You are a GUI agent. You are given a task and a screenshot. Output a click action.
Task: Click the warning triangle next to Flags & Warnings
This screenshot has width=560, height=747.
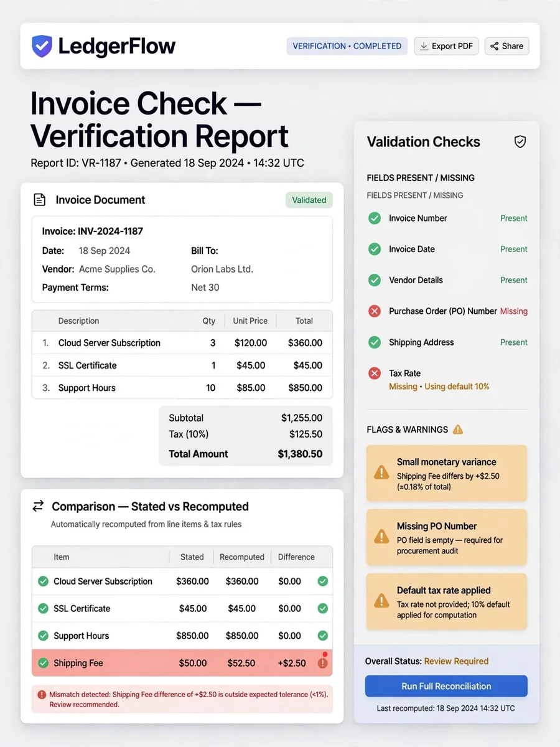pyautogui.click(x=458, y=430)
